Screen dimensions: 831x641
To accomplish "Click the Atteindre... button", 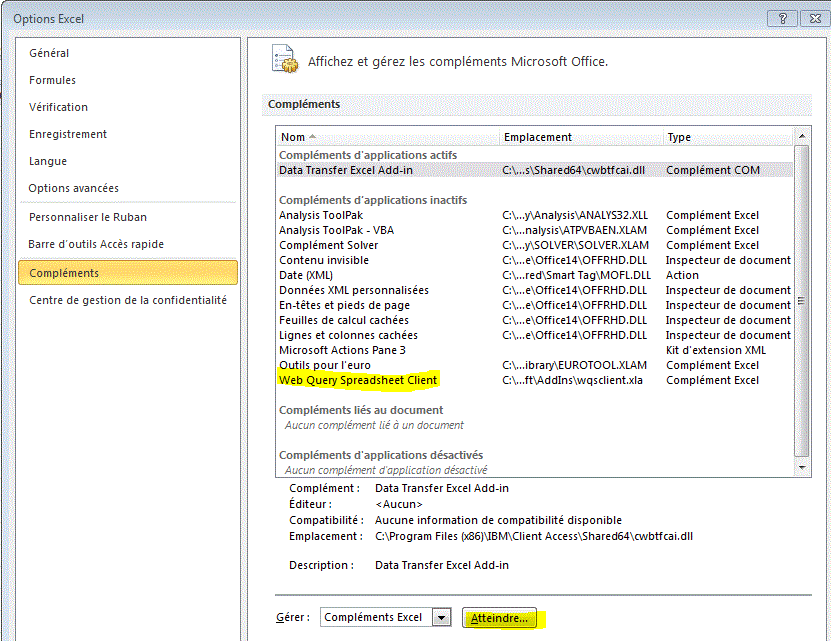I will (x=499, y=618).
